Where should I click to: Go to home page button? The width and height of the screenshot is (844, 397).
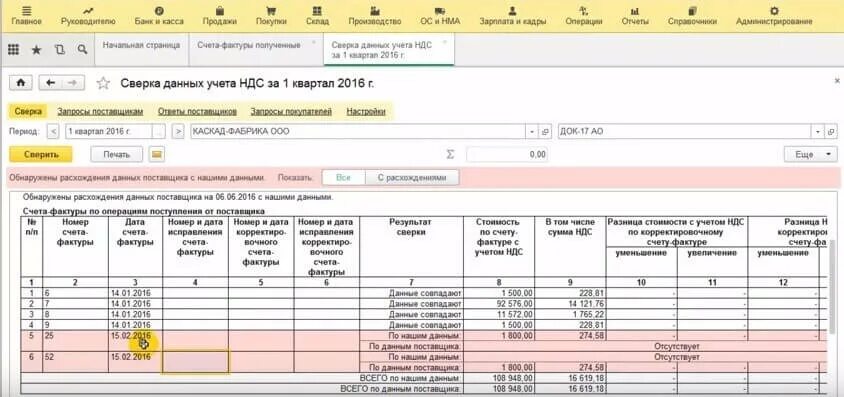21,83
